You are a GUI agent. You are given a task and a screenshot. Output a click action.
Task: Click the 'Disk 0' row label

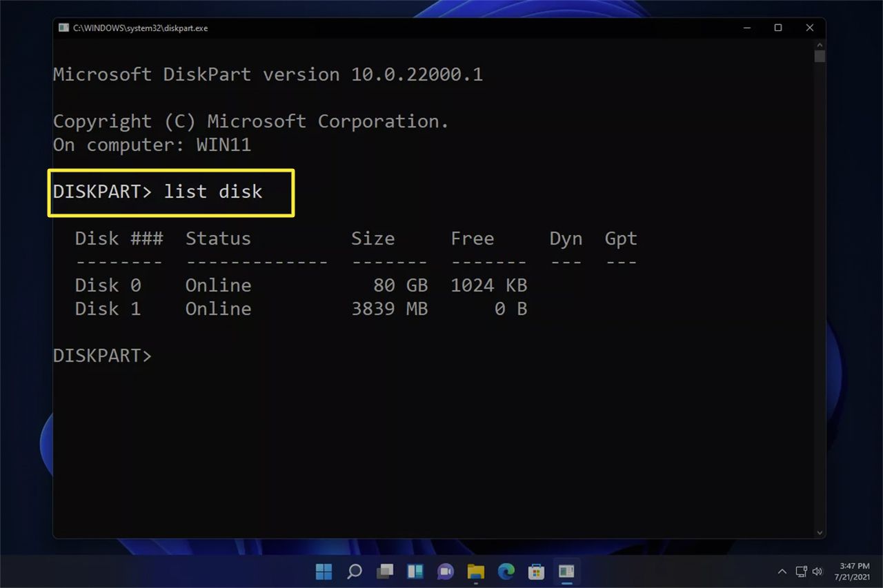[108, 285]
